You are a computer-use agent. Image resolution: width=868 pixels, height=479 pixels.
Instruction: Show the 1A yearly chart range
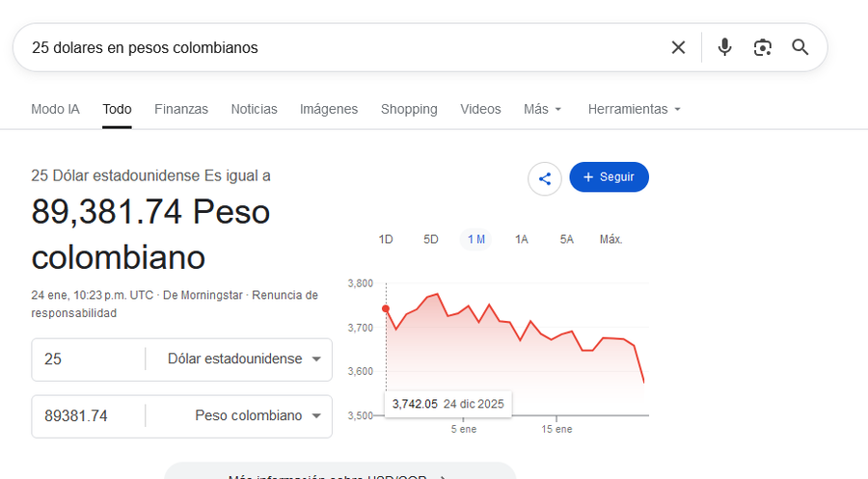pos(522,239)
